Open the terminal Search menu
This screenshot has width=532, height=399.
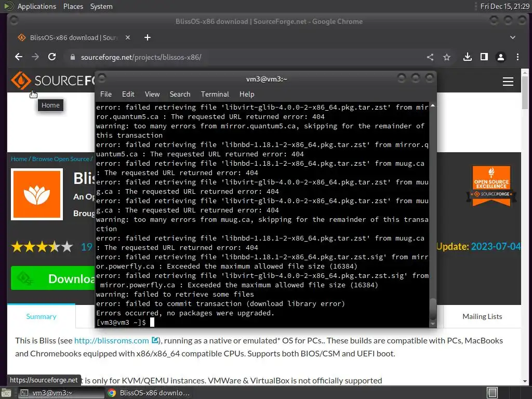pos(180,94)
